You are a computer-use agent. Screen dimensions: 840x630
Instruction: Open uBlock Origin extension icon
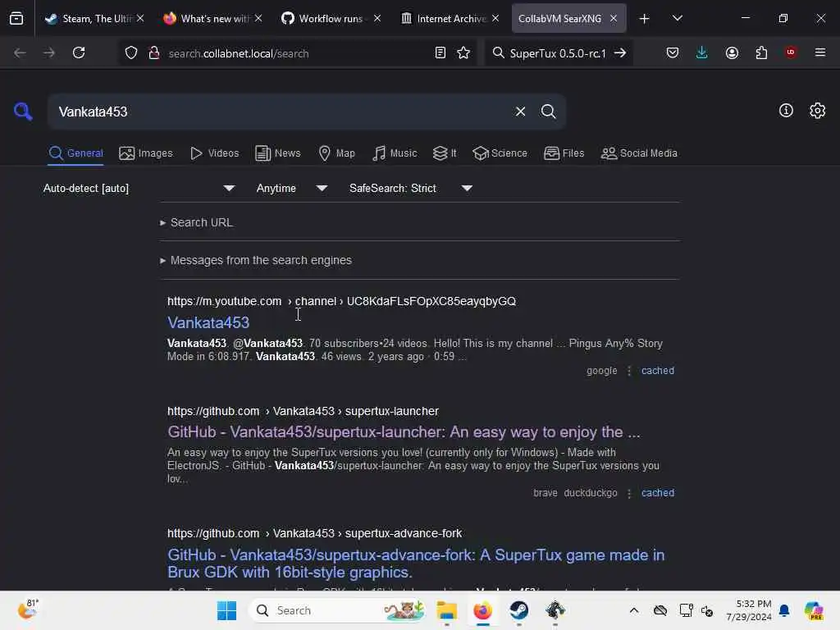pyautogui.click(x=791, y=52)
